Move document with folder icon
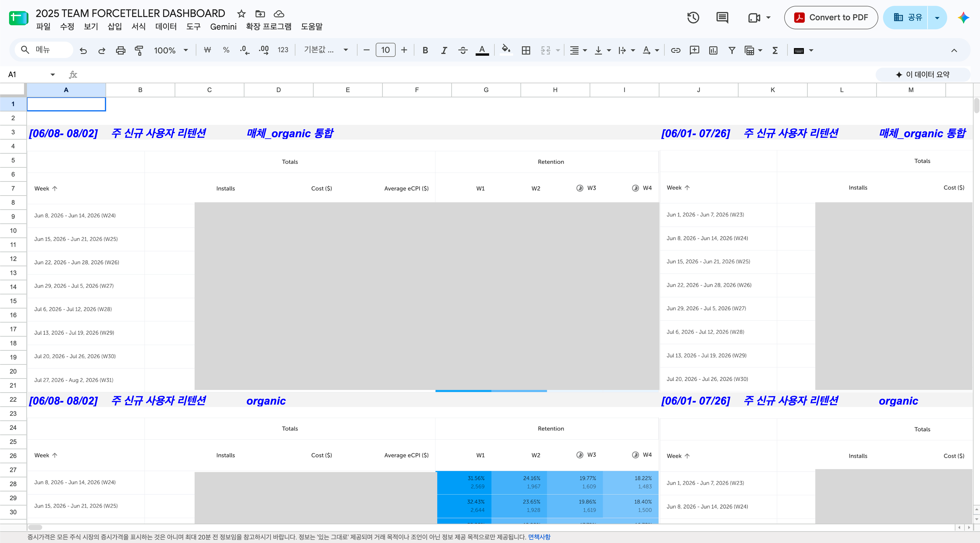Viewport: 980px width, 543px height. [260, 14]
